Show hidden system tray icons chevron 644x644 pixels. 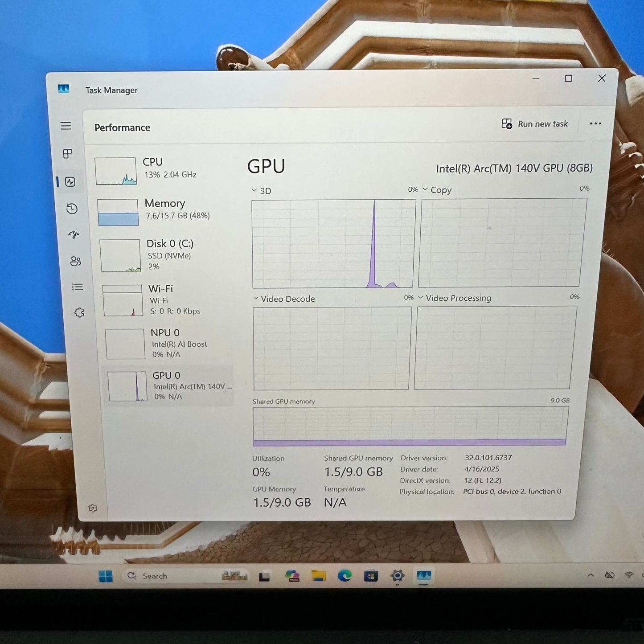pyautogui.click(x=591, y=575)
